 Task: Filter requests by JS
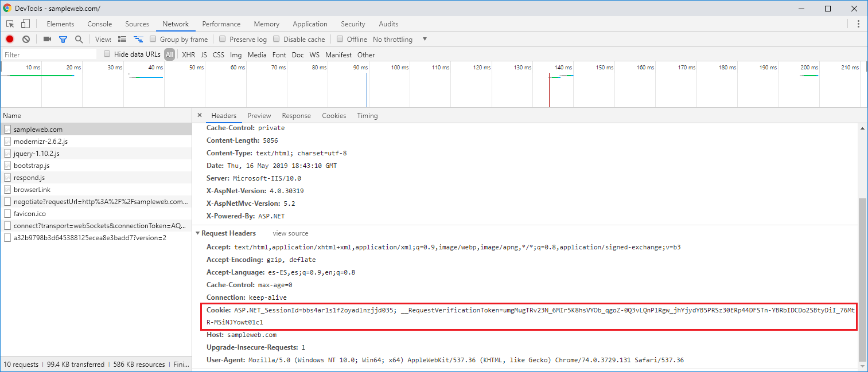[204, 55]
